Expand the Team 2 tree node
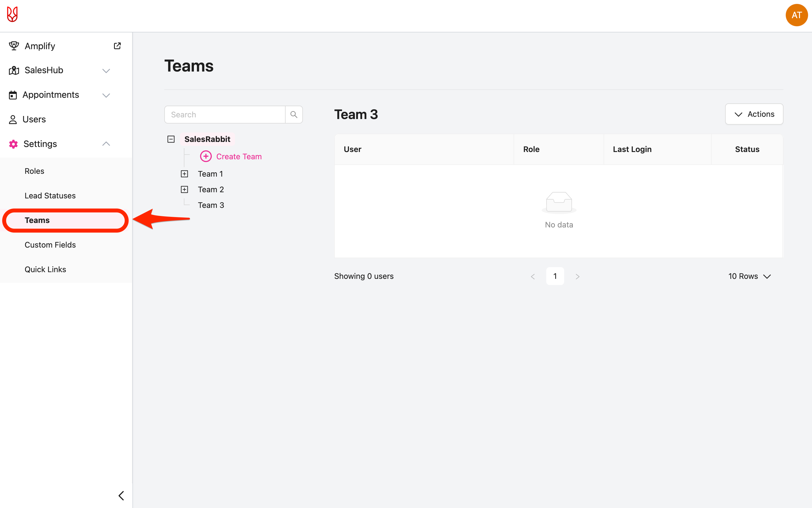The image size is (812, 508). (x=184, y=189)
